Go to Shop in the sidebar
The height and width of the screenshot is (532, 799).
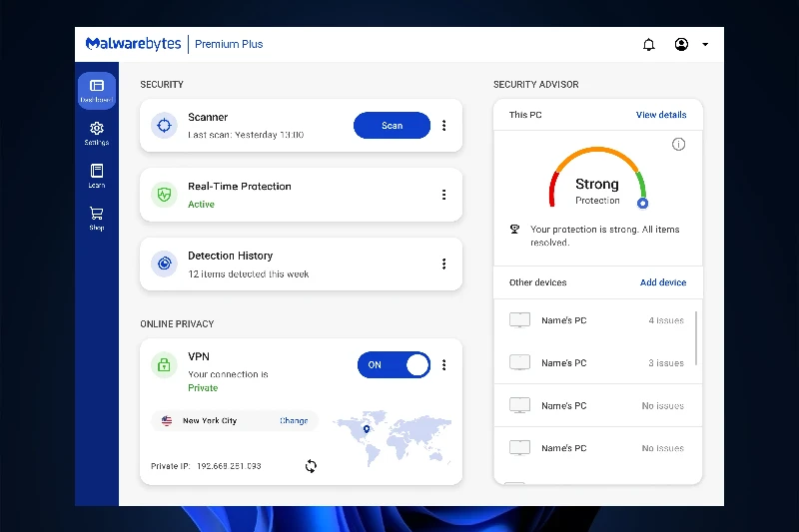pos(97,219)
